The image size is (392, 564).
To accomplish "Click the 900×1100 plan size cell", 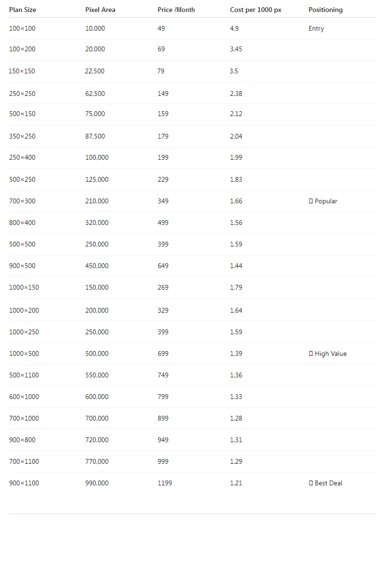I will tap(24, 483).
